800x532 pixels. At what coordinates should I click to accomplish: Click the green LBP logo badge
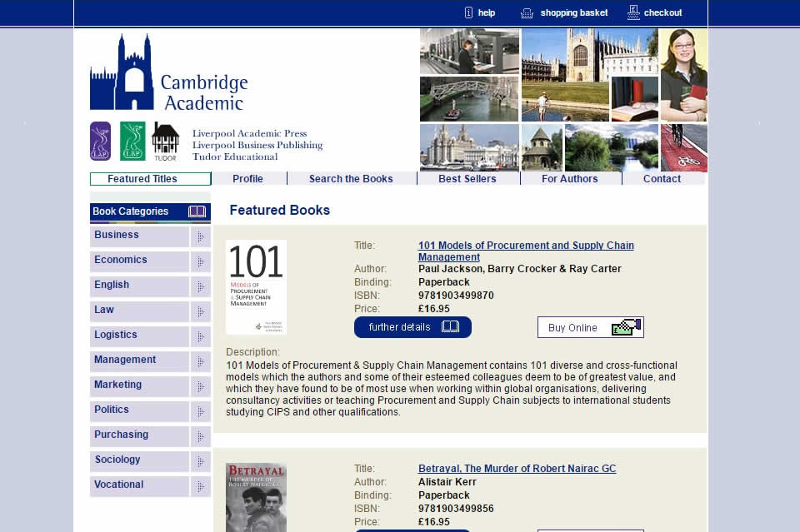tap(132, 142)
